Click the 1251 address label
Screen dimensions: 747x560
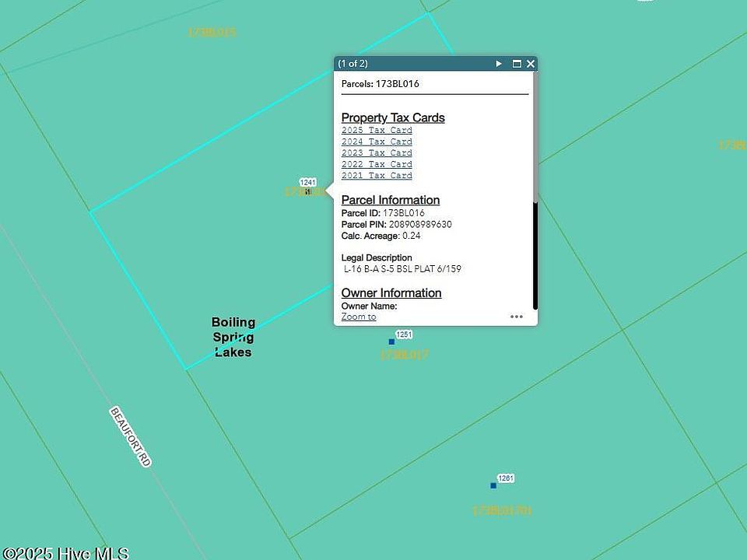(x=404, y=334)
